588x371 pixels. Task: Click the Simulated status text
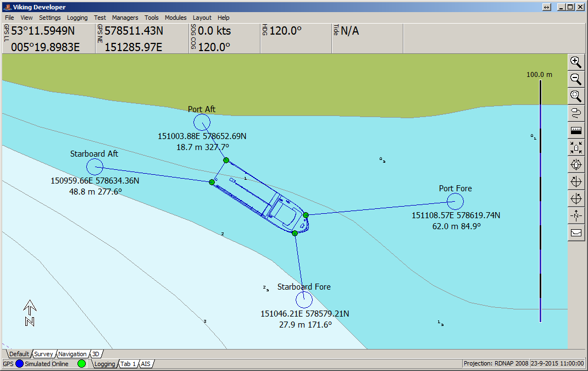click(x=37, y=363)
